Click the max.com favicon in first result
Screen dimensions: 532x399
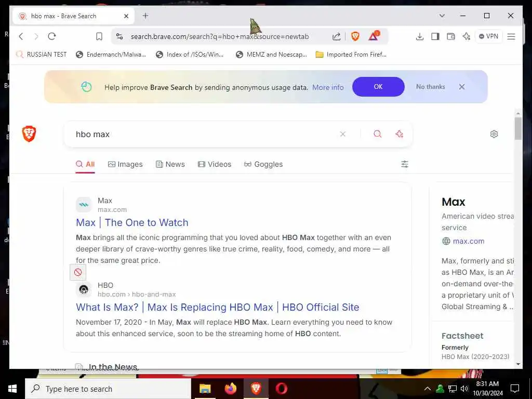coord(84,205)
